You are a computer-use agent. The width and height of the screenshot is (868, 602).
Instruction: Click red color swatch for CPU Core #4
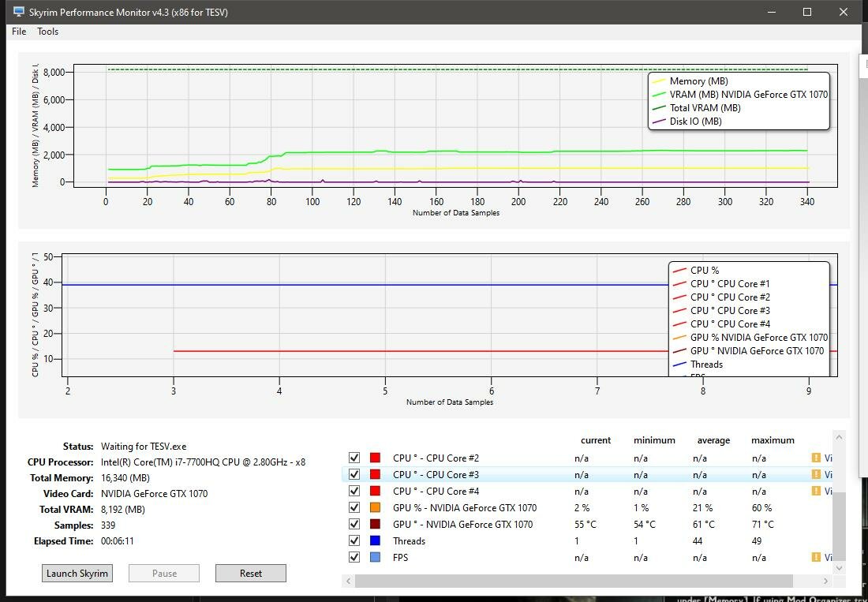pyautogui.click(x=376, y=492)
